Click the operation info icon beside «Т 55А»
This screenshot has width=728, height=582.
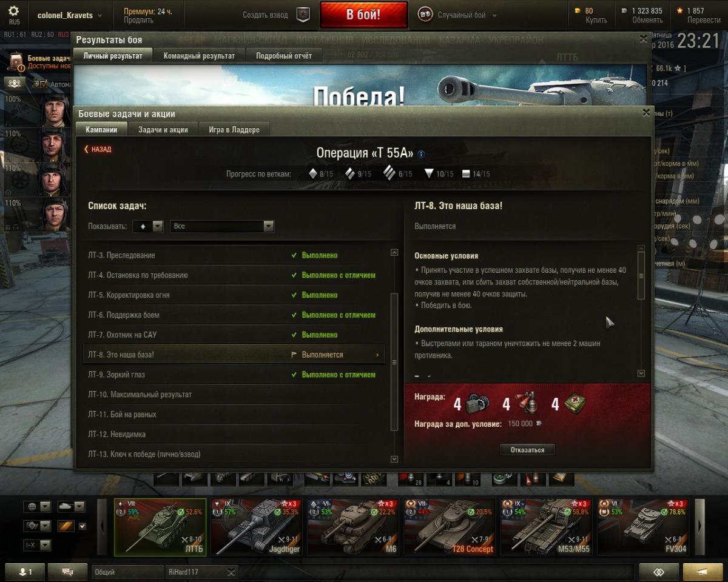422,155
